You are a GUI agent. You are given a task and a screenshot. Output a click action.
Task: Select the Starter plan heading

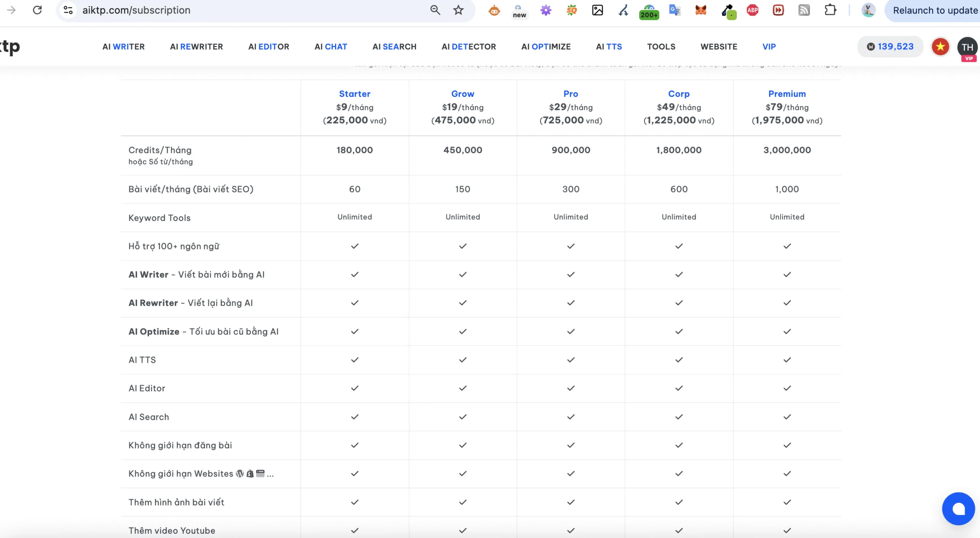pyautogui.click(x=354, y=94)
